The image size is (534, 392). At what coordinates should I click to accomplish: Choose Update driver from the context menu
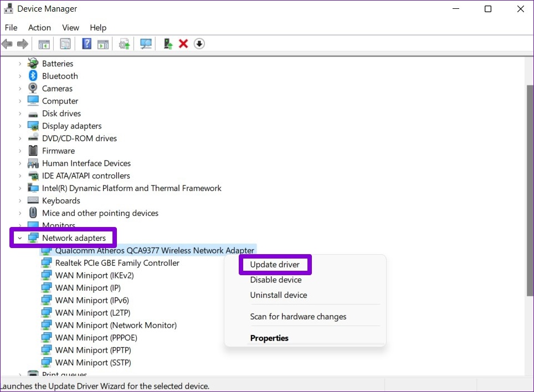pyautogui.click(x=275, y=264)
